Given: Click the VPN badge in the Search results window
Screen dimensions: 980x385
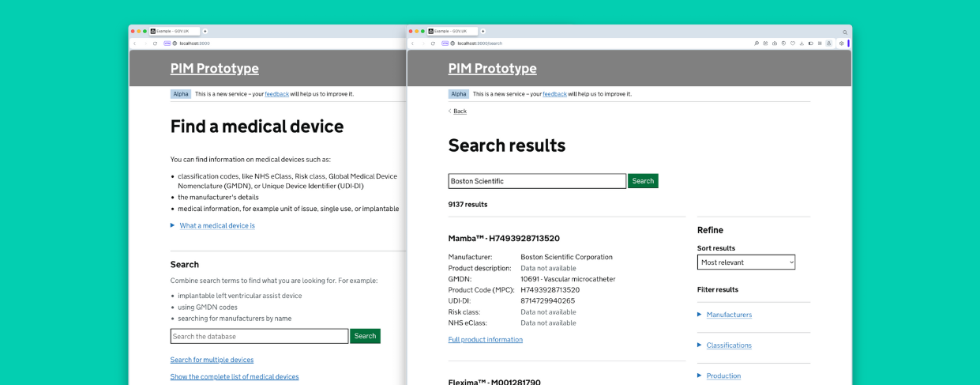Looking at the screenshot, I should pyautogui.click(x=445, y=43).
